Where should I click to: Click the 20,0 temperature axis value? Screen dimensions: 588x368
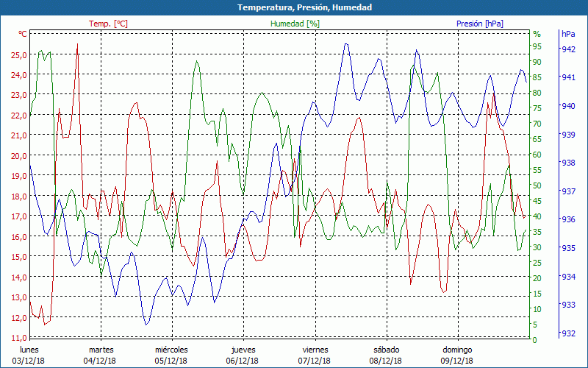tap(19, 156)
